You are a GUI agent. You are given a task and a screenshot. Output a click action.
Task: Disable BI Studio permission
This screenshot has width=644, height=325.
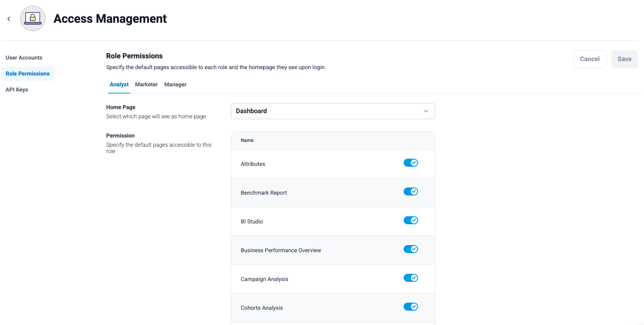point(411,220)
